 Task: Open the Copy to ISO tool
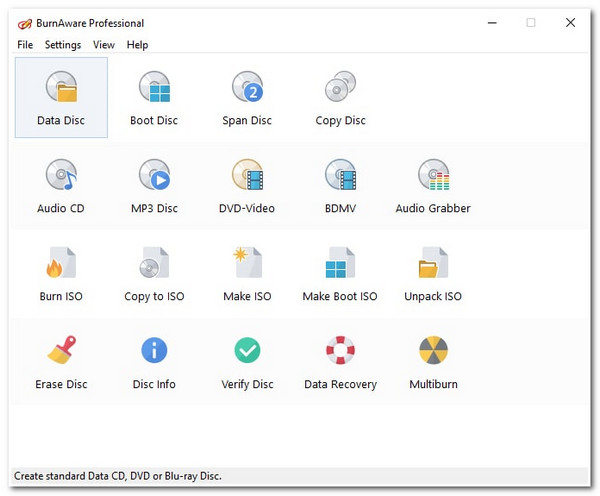[x=154, y=274]
